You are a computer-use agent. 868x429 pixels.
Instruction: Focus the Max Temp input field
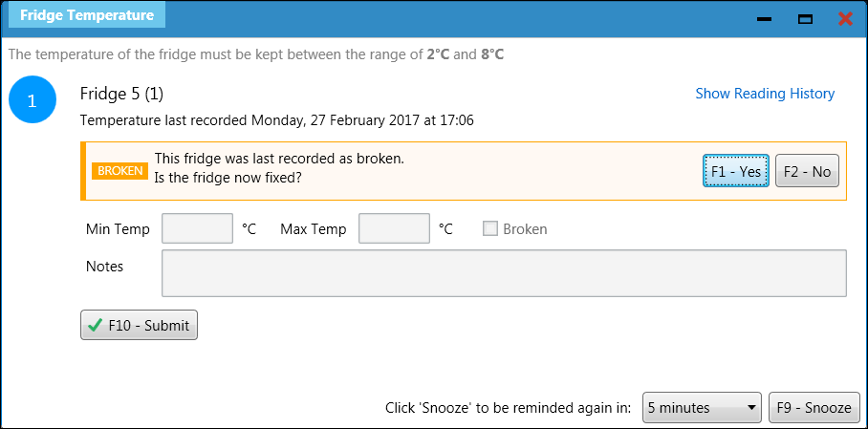pos(394,229)
